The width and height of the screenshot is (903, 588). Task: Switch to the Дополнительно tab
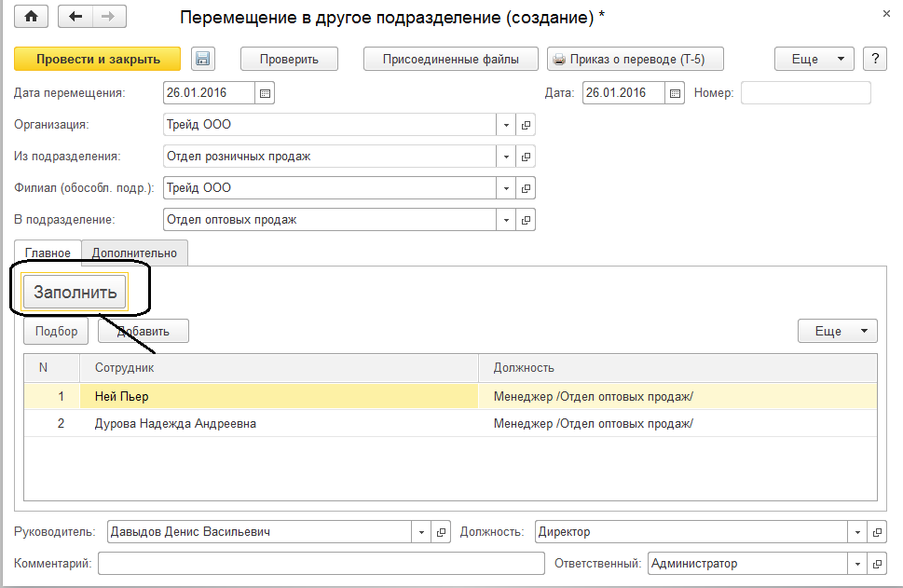134,253
